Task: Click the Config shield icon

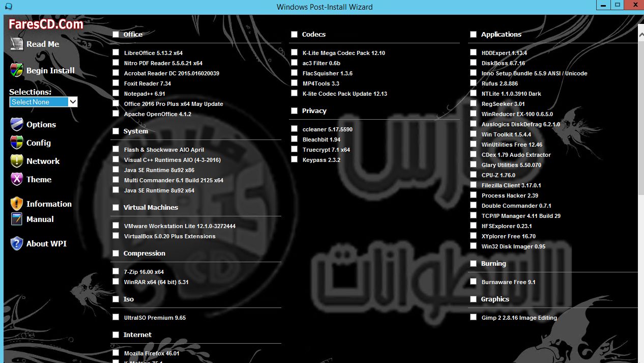Action: (17, 143)
